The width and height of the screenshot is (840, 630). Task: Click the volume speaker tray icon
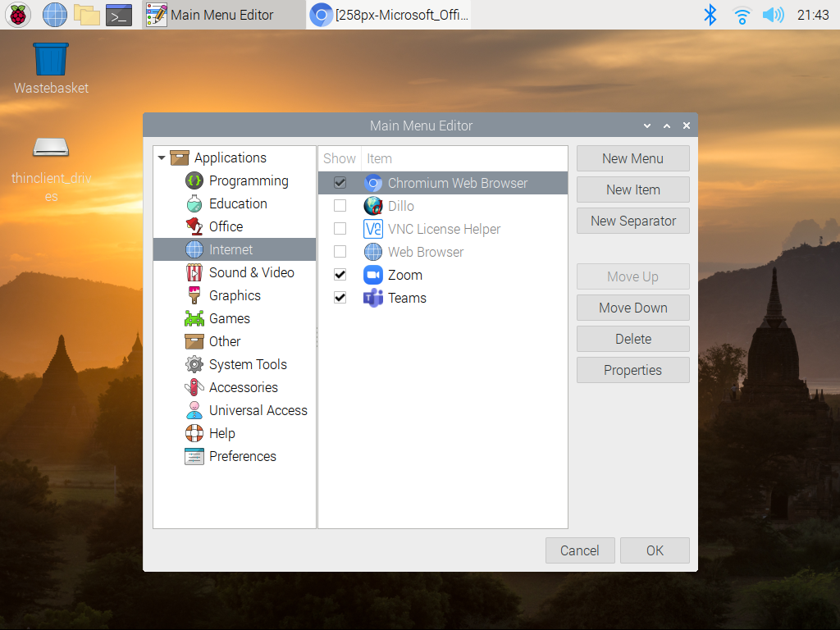(x=774, y=15)
